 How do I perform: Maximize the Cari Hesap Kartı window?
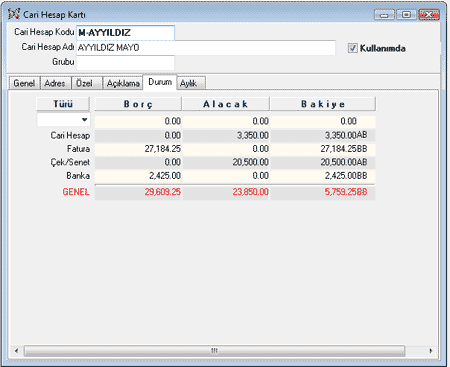406,15
